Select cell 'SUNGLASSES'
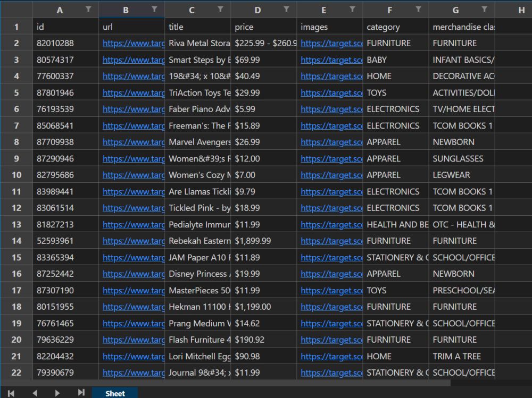The image size is (532, 398). pyautogui.click(x=462, y=159)
